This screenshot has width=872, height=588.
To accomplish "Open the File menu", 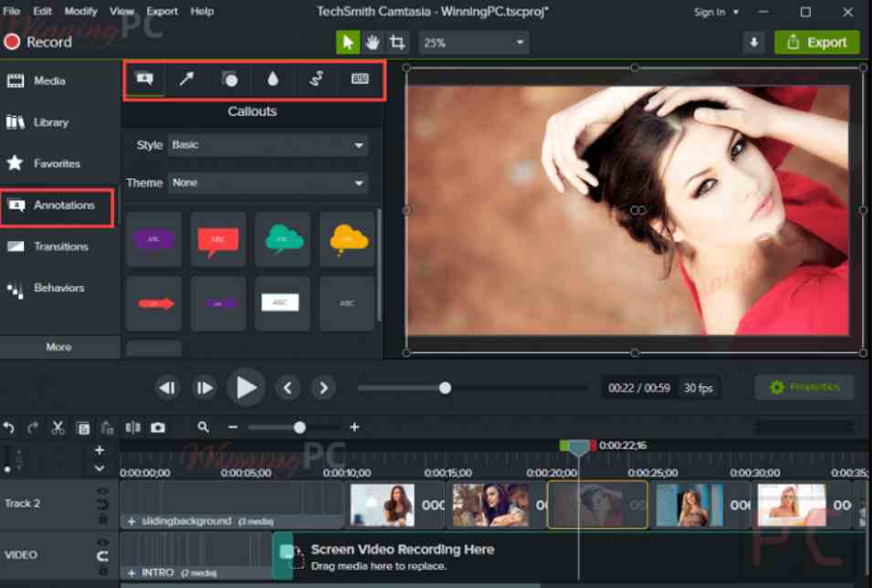I will click(x=11, y=11).
